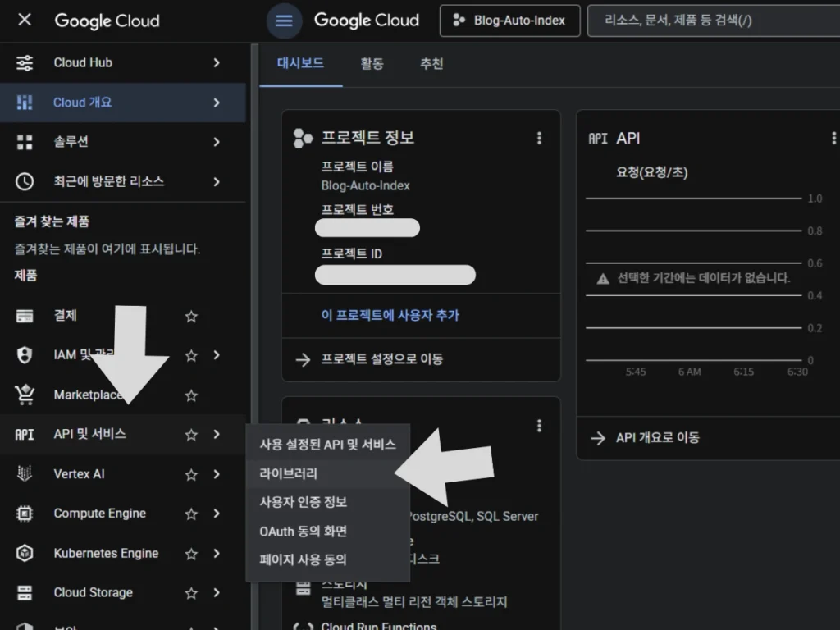This screenshot has width=840, height=630.
Task: Switch to the 활동 tab
Action: [372, 64]
